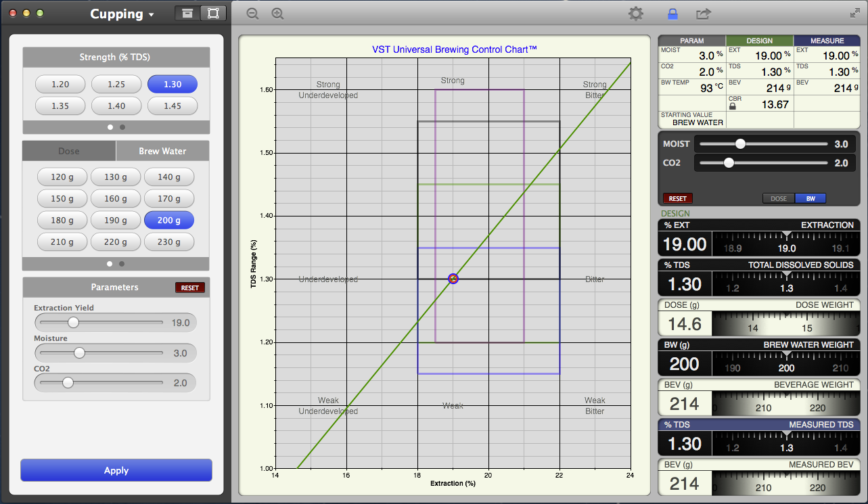This screenshot has height=504, width=868.
Task: Click the Dose Weight ruler dial
Action: pyautogui.click(x=786, y=324)
